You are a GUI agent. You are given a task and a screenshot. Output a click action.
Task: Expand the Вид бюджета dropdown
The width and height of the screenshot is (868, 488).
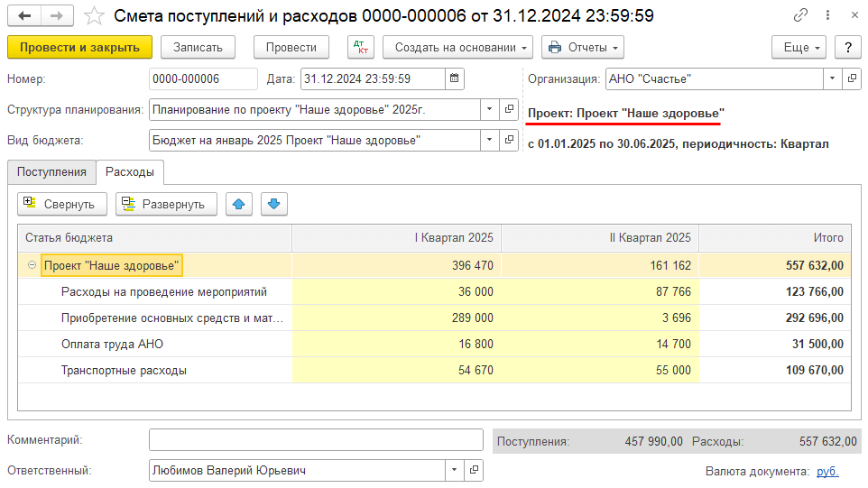pyautogui.click(x=489, y=140)
